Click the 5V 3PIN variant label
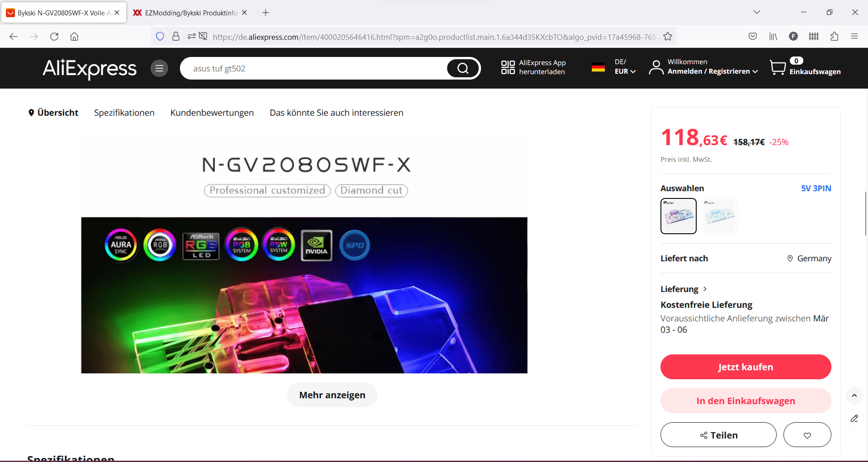The image size is (868, 462). pyautogui.click(x=816, y=188)
